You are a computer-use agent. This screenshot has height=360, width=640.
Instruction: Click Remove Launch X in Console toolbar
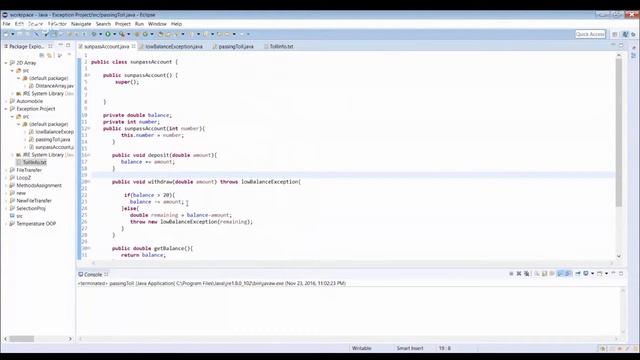[x=519, y=273]
